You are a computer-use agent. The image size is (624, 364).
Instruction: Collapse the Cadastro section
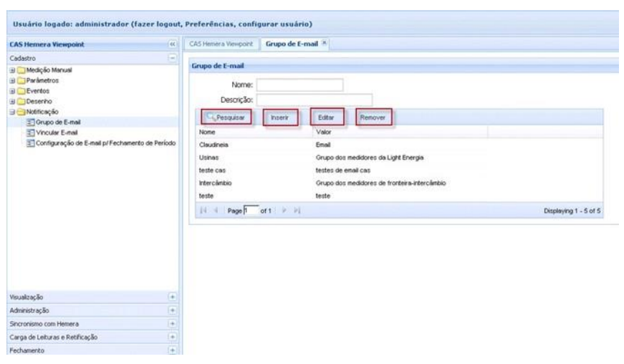(x=171, y=57)
